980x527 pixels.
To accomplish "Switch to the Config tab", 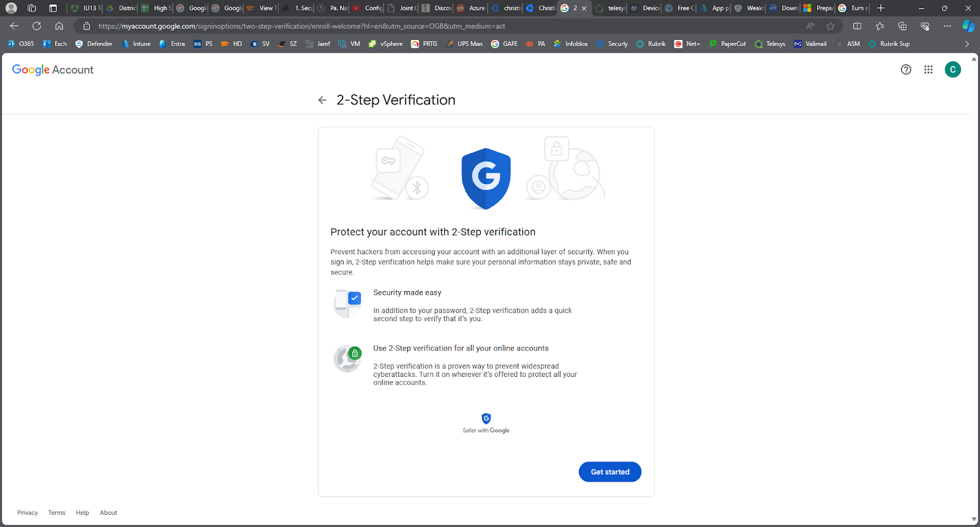I will tap(367, 8).
